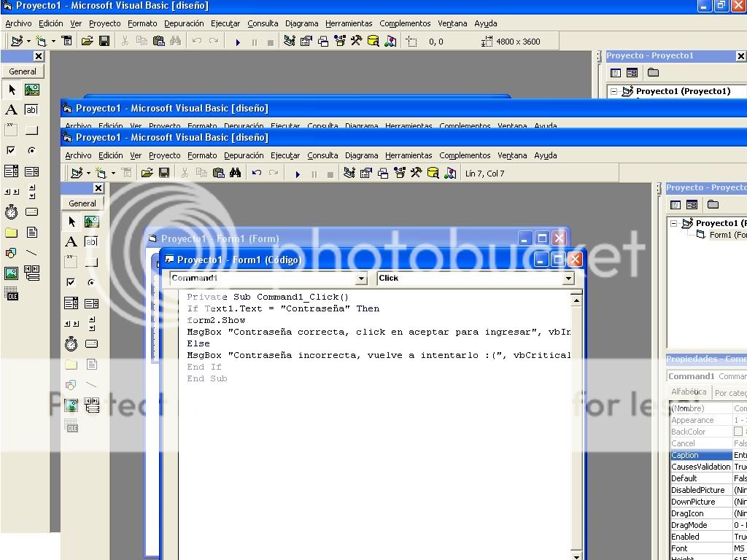This screenshot has width=747, height=560.
Task: Open the Ejecutar menu in the front window
Action: (285, 155)
